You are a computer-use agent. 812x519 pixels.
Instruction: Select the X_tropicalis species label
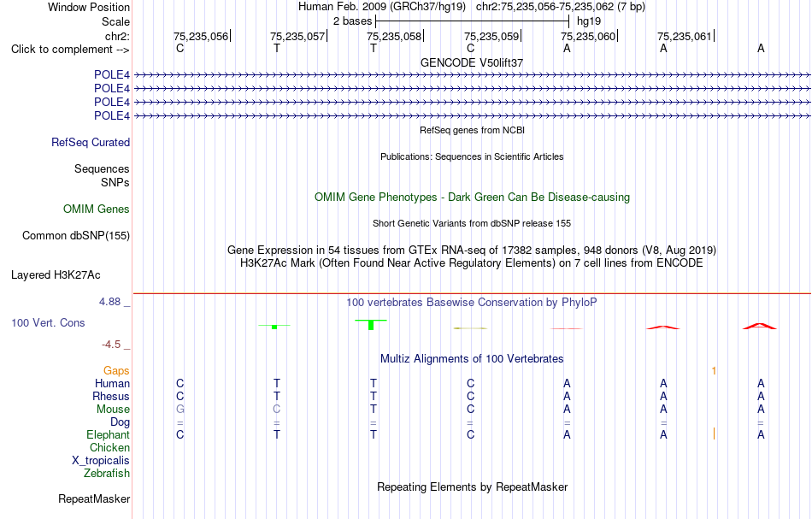coord(101,461)
